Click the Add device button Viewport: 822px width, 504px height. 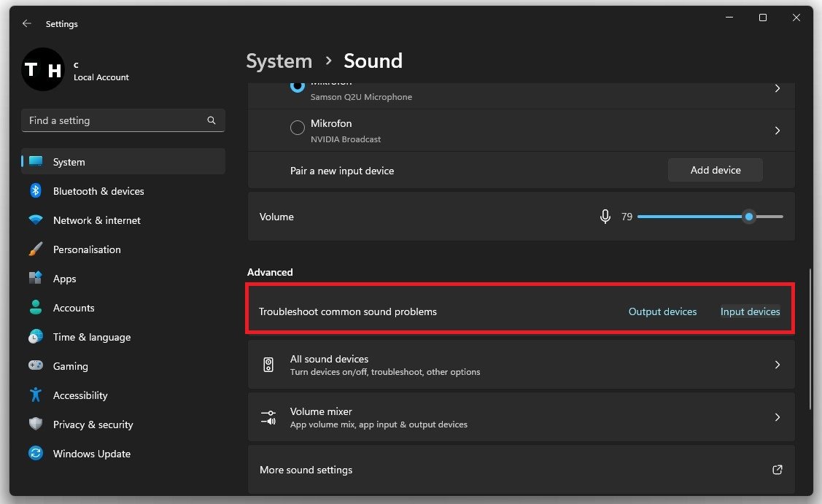(715, 170)
